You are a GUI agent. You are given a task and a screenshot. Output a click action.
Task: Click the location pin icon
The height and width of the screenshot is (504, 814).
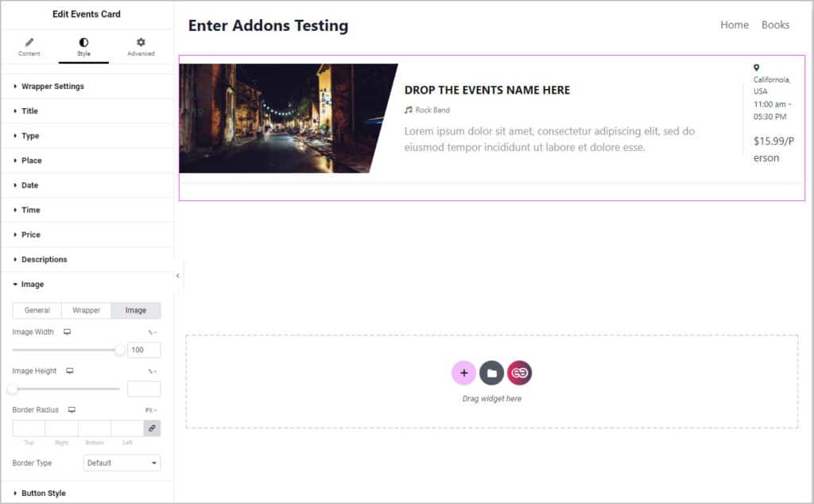(757, 68)
